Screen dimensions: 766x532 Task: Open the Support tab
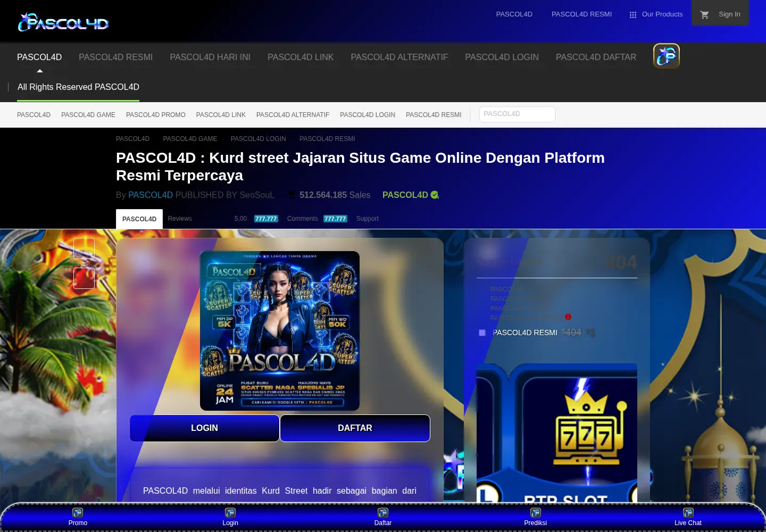368,219
